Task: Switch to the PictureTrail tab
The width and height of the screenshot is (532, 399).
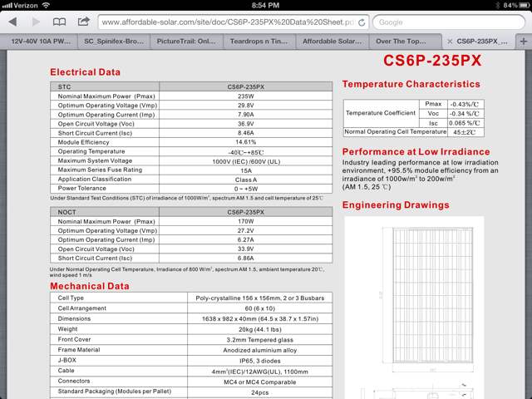Action: click(x=186, y=42)
